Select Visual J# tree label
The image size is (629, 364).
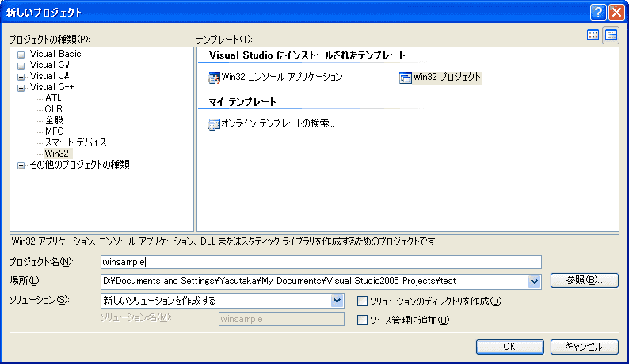[x=50, y=76]
